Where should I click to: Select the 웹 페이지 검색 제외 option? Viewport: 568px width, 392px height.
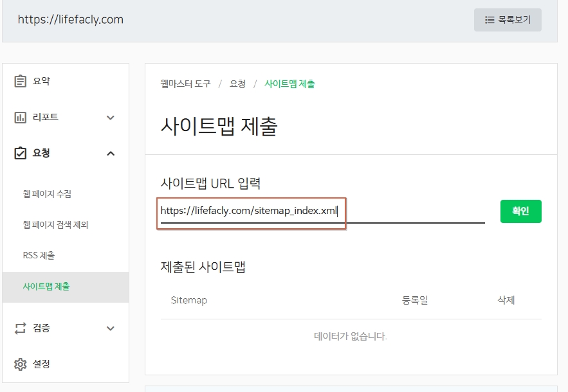[x=57, y=224]
